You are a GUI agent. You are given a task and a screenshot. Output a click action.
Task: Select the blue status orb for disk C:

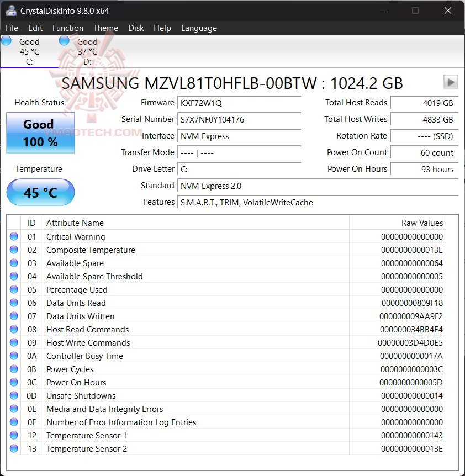point(7,41)
